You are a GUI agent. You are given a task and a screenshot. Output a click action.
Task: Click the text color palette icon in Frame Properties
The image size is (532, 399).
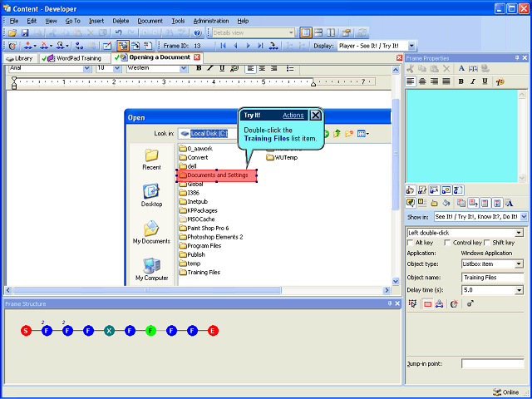tap(500, 81)
